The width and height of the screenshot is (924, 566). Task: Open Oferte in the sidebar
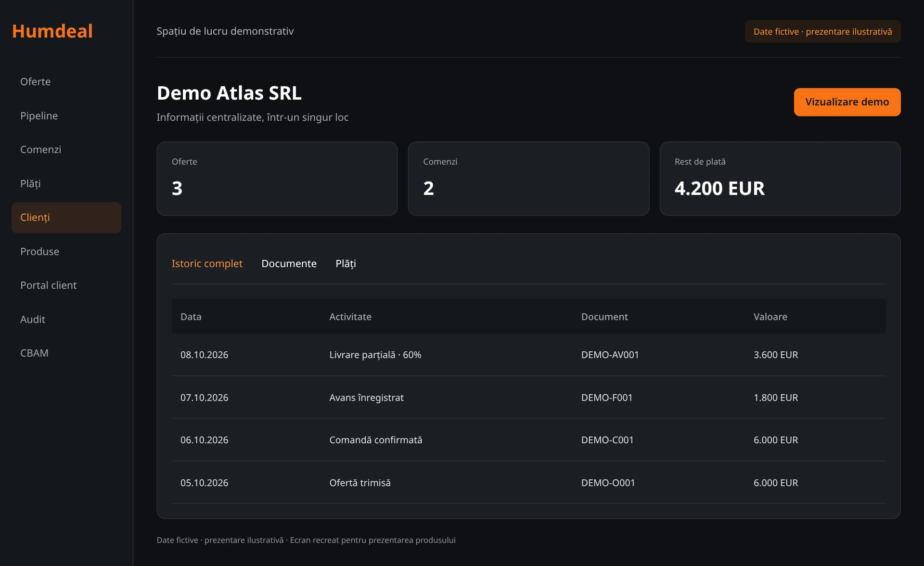[x=66, y=82]
